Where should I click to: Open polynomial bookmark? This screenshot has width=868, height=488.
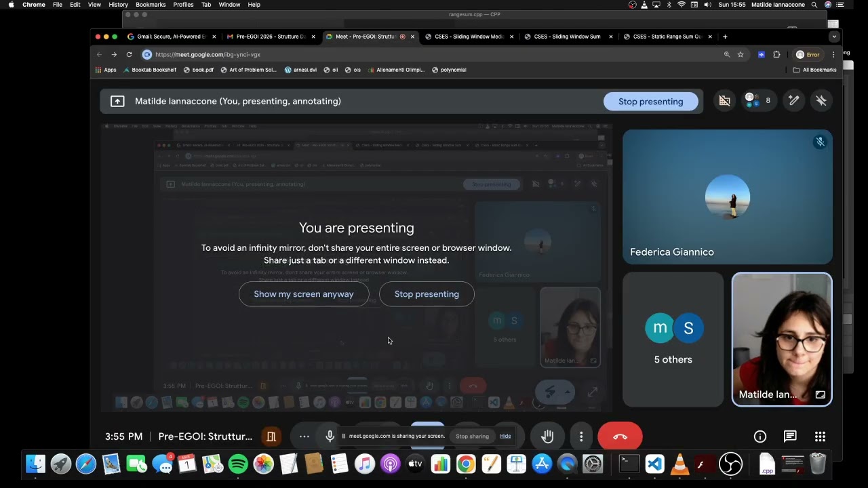pyautogui.click(x=449, y=70)
